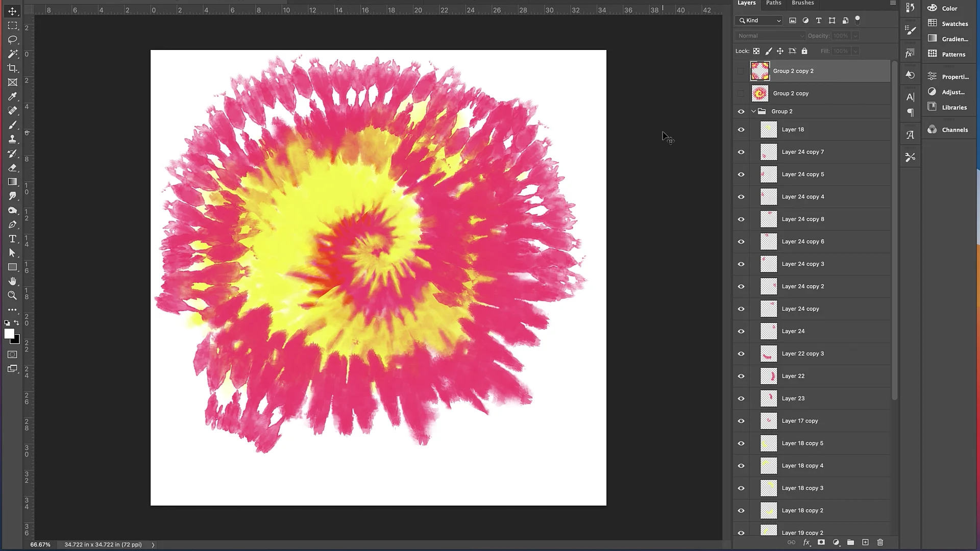Select the Rectangular Marquee tool
Viewport: 980px width, 551px height.
pyautogui.click(x=12, y=26)
